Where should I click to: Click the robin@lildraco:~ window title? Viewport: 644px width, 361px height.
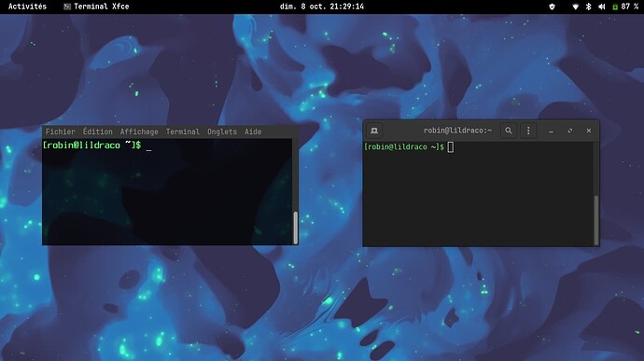pos(457,131)
